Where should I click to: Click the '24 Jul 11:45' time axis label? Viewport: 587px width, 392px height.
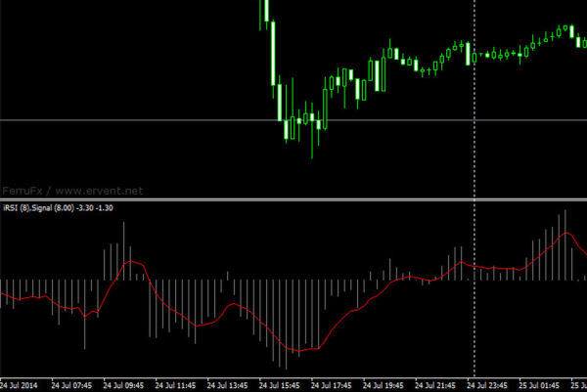[175, 385]
